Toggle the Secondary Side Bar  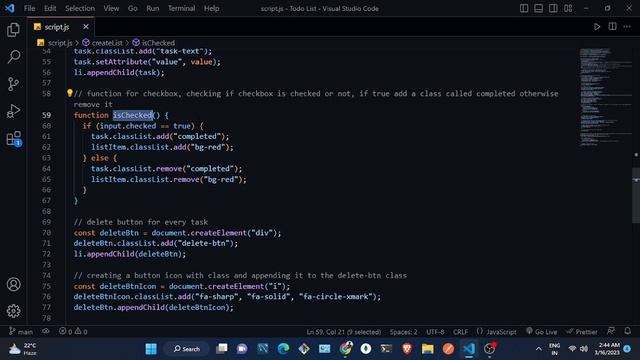click(553, 8)
